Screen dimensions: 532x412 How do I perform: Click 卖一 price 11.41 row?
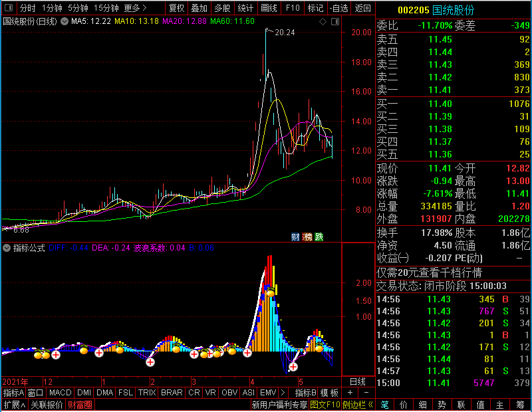pyautogui.click(x=453, y=90)
